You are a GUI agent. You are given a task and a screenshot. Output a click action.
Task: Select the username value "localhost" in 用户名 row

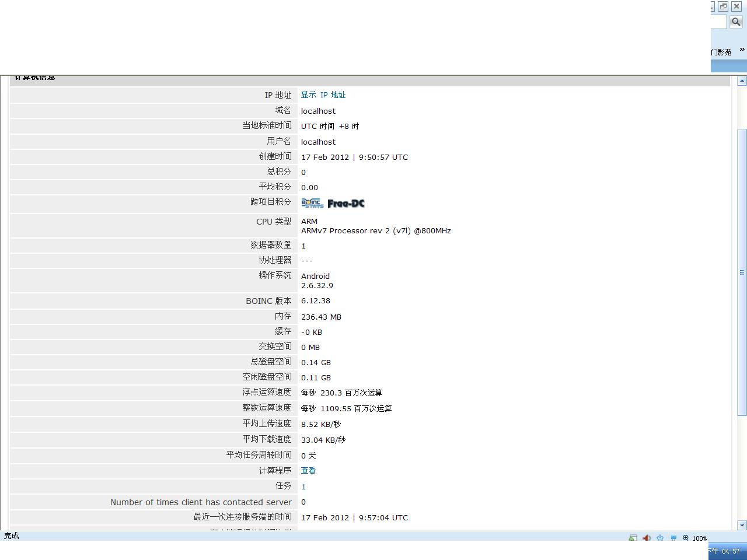point(318,142)
